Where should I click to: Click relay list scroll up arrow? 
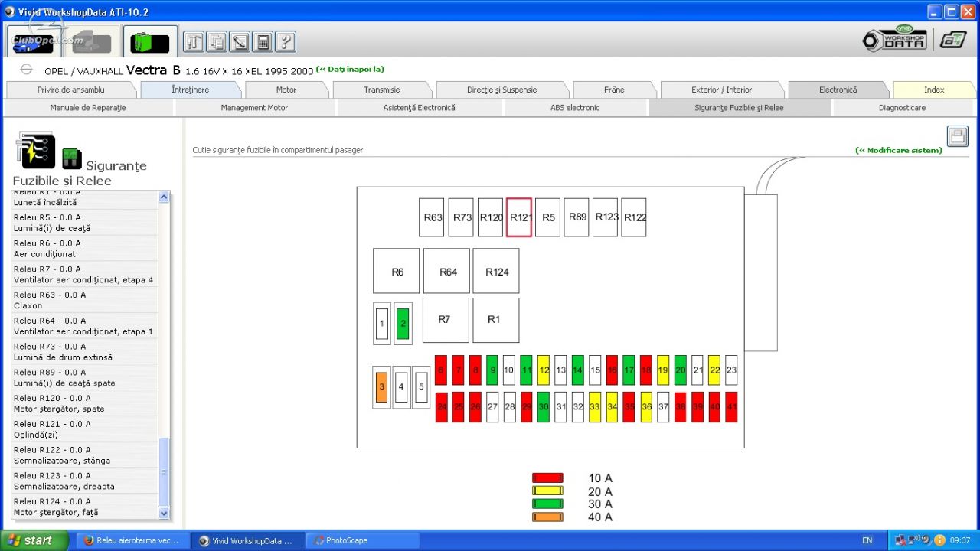pos(164,197)
